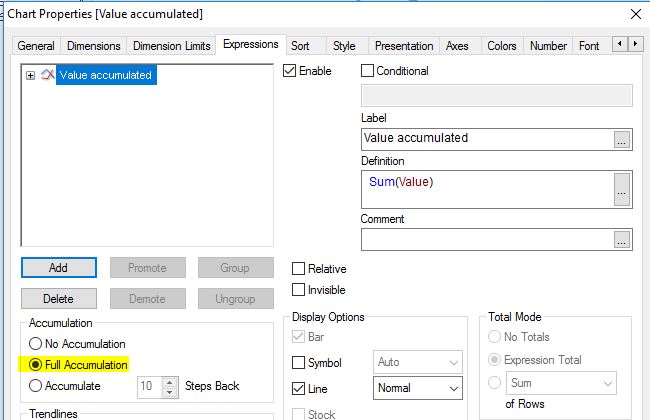
Task: Click the line chart icon beside Value accumulated
Action: (x=47, y=75)
